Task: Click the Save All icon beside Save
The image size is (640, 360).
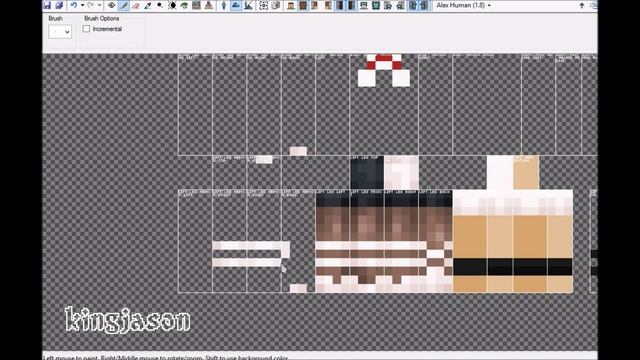Action: (59, 5)
